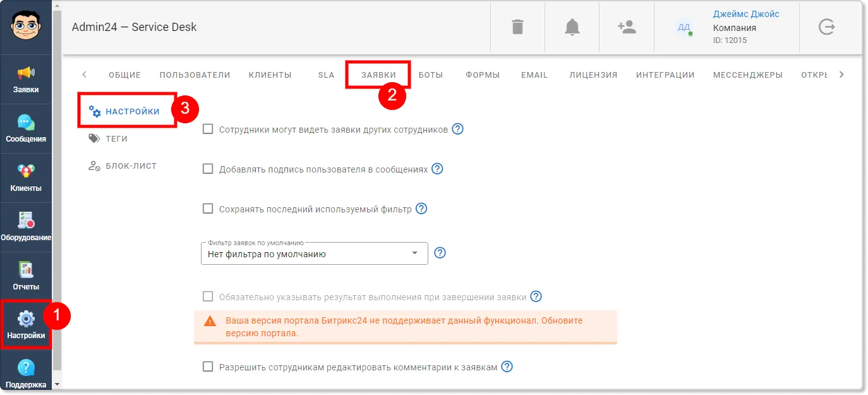868x395 pixels.
Task: Enable employees seeing other employees' tickets
Action: point(208,129)
